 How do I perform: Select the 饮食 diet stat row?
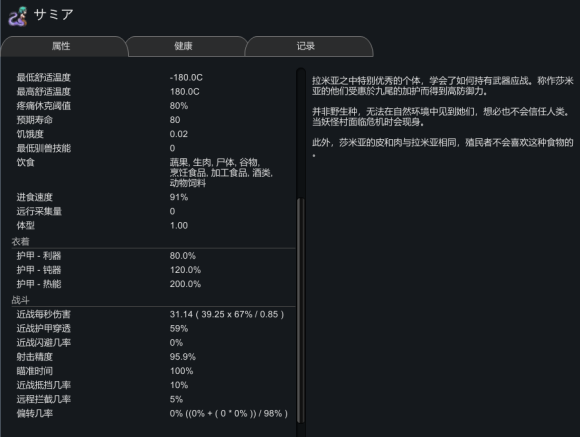click(x=154, y=172)
